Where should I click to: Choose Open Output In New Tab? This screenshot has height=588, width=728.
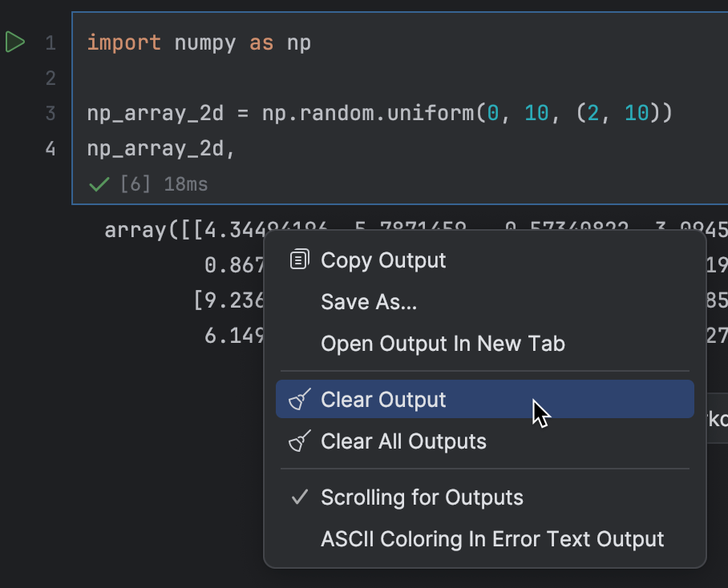[x=443, y=343]
